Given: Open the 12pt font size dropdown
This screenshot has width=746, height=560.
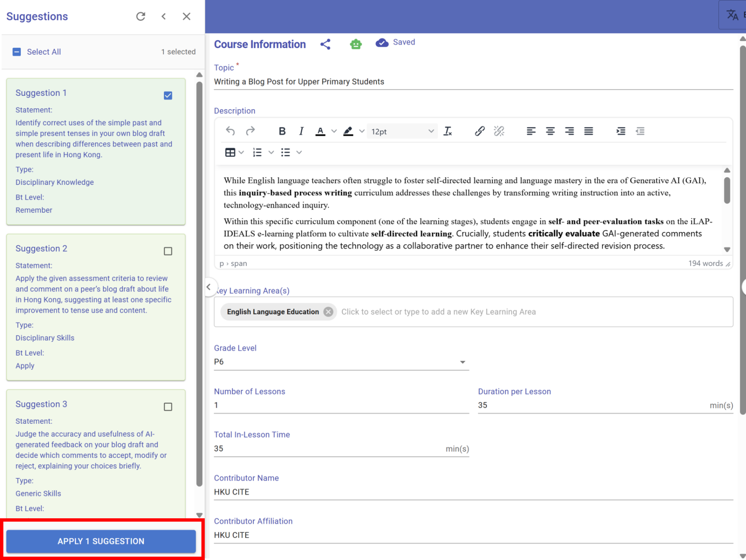Looking at the screenshot, I should [x=402, y=131].
